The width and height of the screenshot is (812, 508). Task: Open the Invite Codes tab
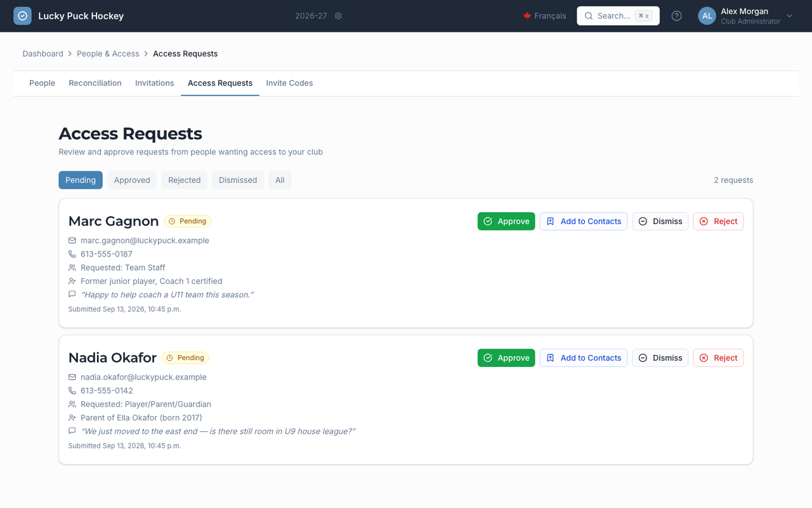pyautogui.click(x=289, y=83)
